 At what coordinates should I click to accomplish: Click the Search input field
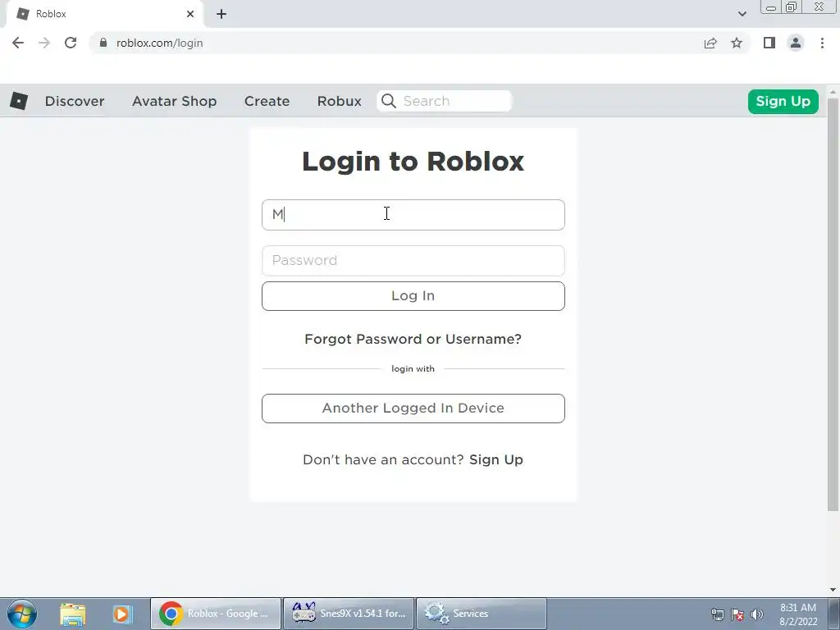point(444,101)
